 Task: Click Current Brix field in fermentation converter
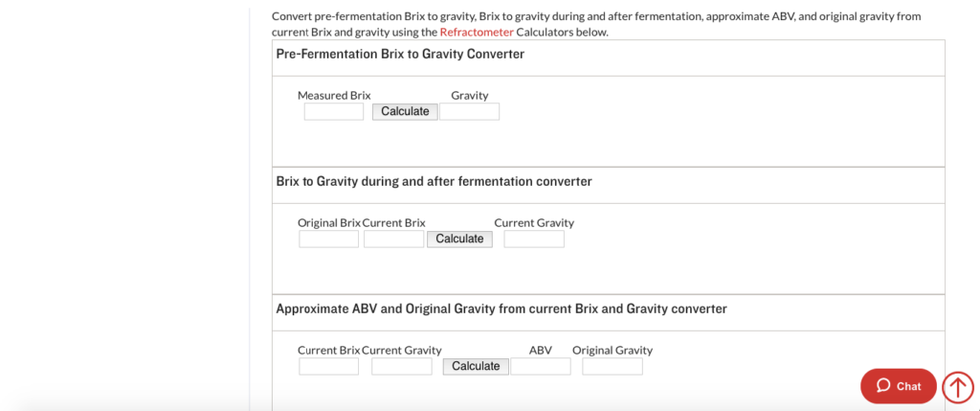tap(393, 239)
